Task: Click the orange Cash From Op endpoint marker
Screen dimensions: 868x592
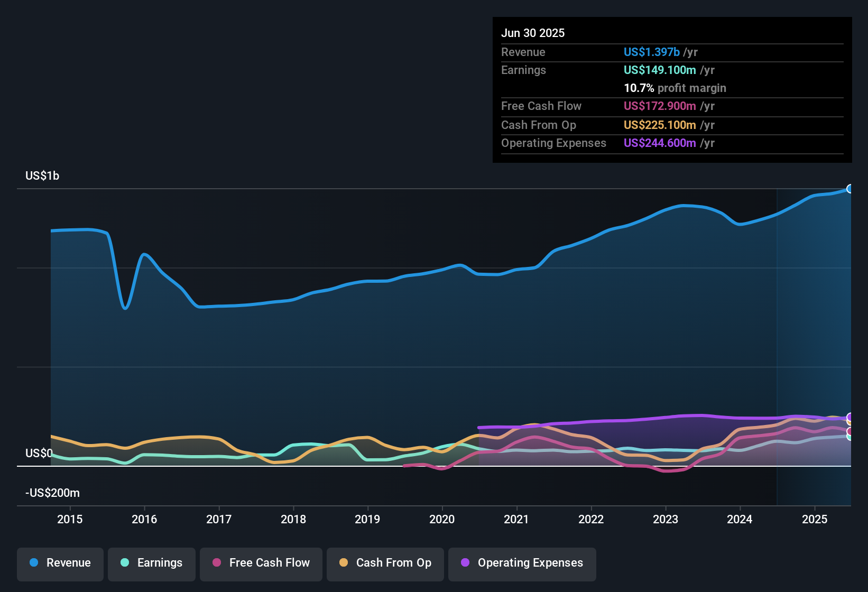Action: coord(850,423)
